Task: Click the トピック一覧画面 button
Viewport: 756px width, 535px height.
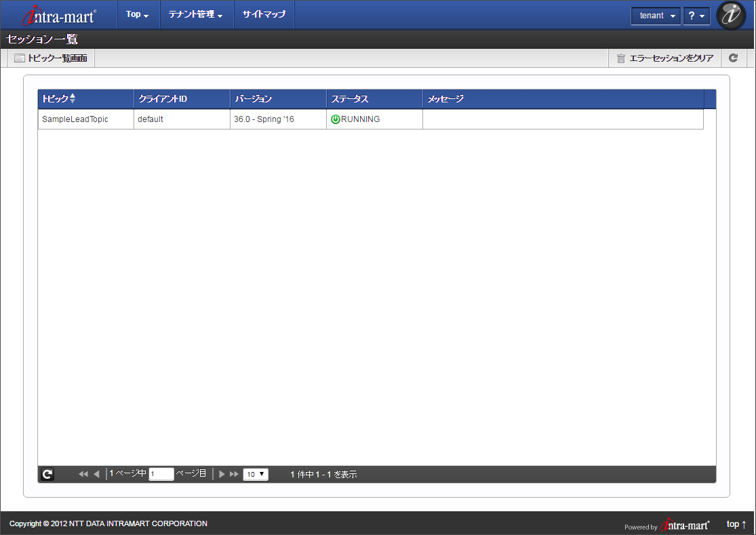Action: tap(51, 58)
